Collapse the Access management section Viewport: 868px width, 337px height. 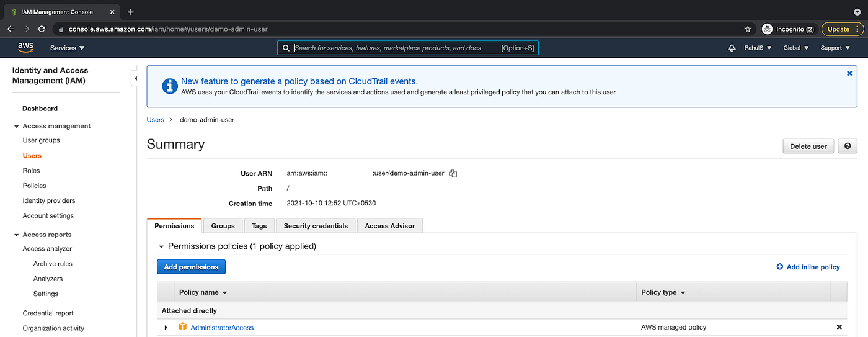coord(17,126)
